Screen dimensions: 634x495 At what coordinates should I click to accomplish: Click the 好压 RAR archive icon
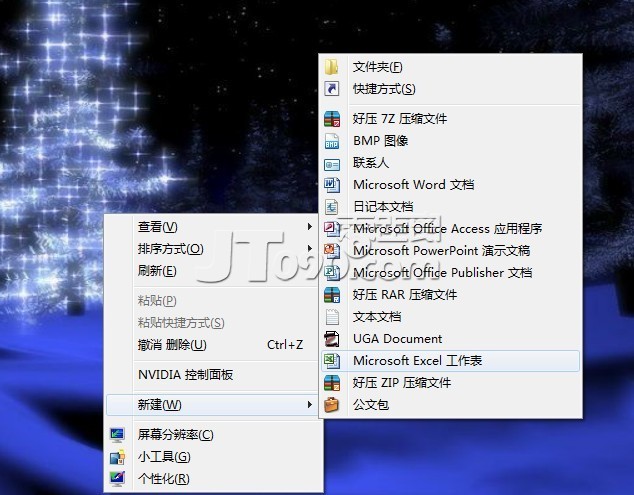pyautogui.click(x=332, y=295)
